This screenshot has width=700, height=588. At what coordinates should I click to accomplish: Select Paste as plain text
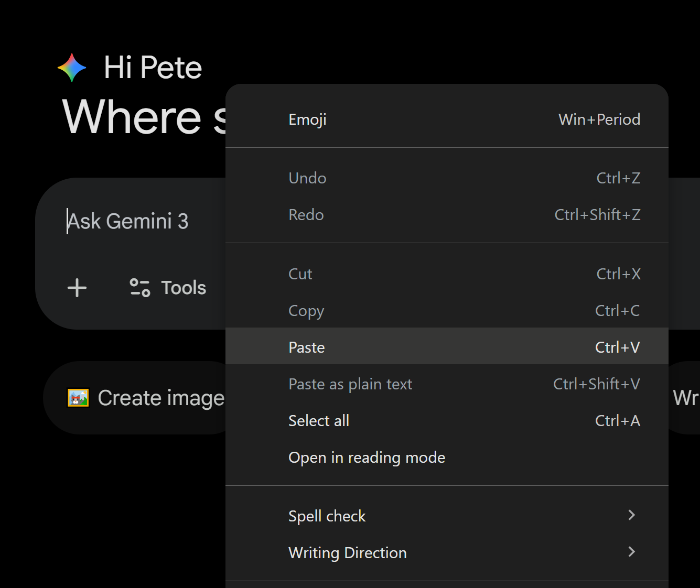tap(350, 384)
